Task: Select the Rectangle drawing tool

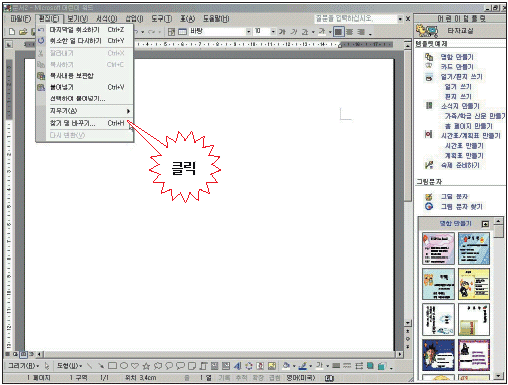Action: [113, 366]
